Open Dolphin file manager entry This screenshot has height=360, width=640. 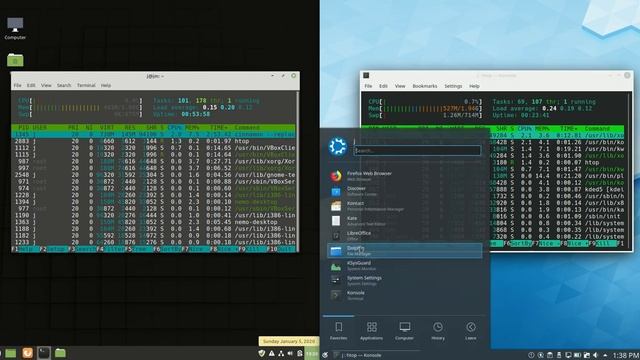pos(404,251)
